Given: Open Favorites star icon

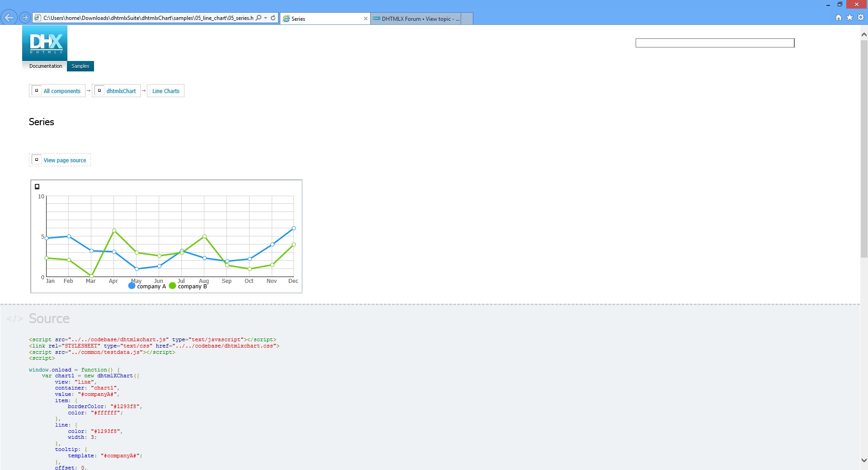Looking at the screenshot, I should pyautogui.click(x=850, y=18).
